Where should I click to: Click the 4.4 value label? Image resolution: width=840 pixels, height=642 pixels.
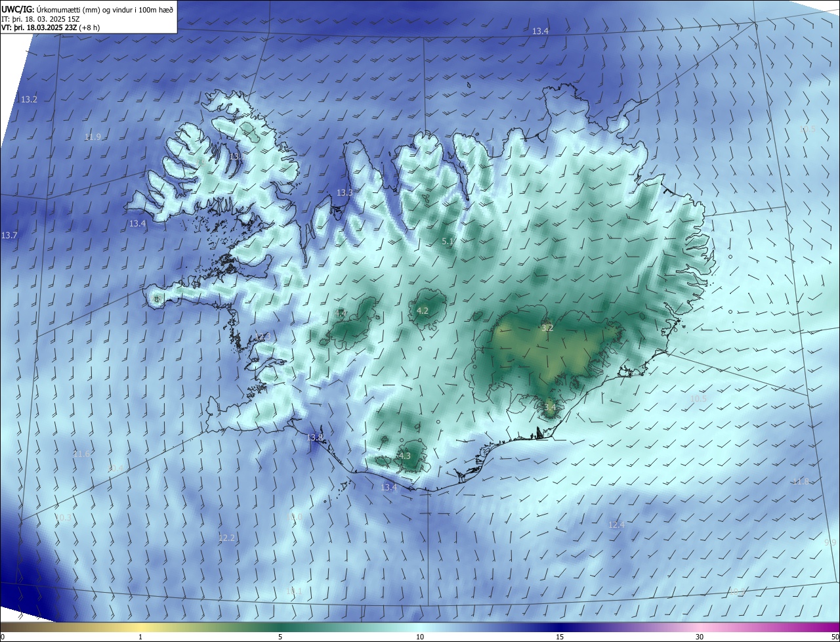[x=341, y=313]
